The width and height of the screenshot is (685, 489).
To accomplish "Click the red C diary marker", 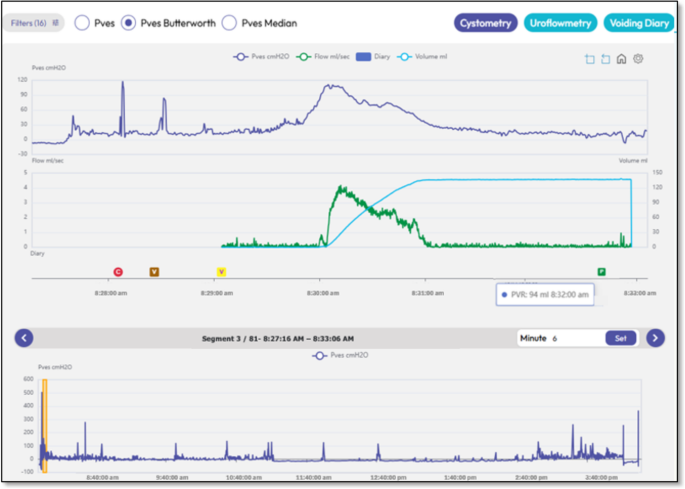I will 118,272.
